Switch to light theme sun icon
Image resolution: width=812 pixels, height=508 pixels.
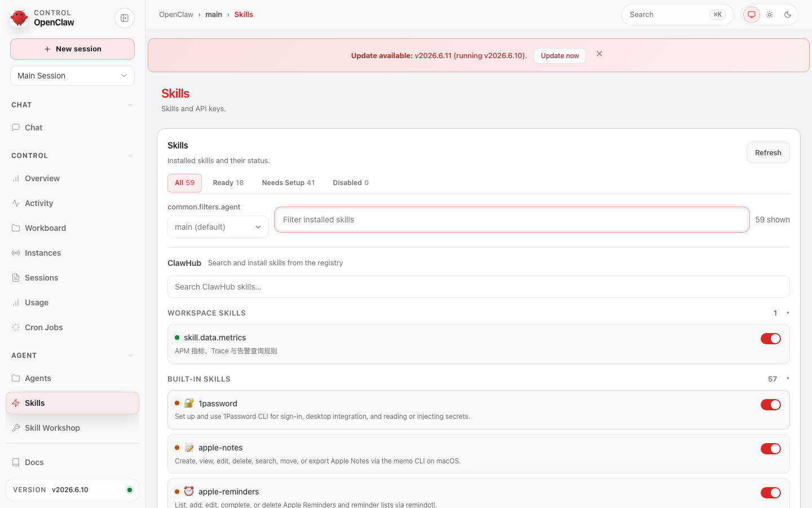pos(770,15)
